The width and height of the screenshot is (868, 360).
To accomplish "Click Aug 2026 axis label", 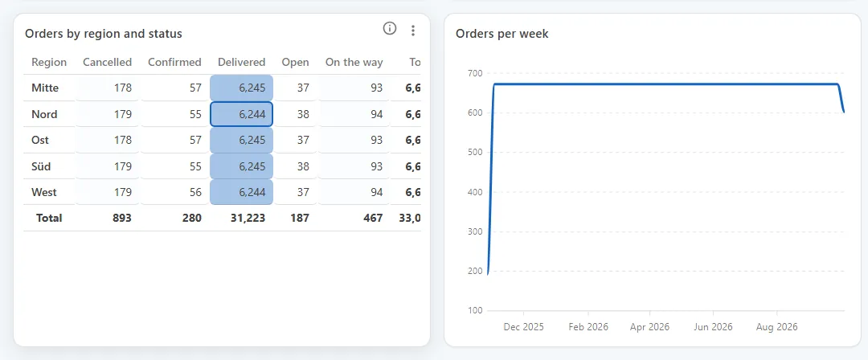I will coord(776,327).
